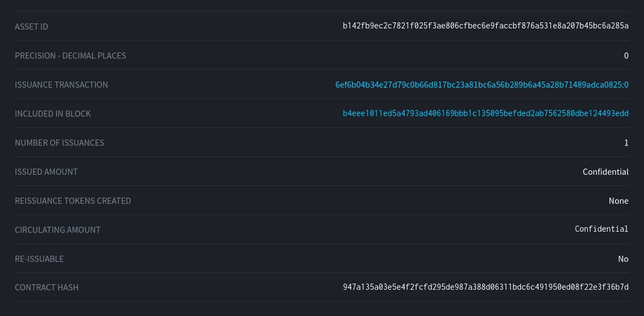Viewport: 644px width, 316px height.
Task: Click the ISSUANCE TRANSACTION label
Action: point(61,85)
